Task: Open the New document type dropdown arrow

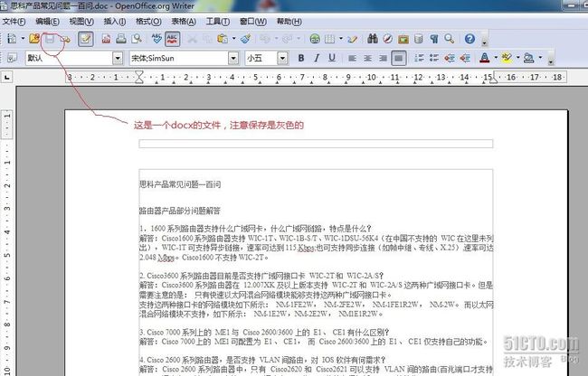Action: (x=23, y=39)
